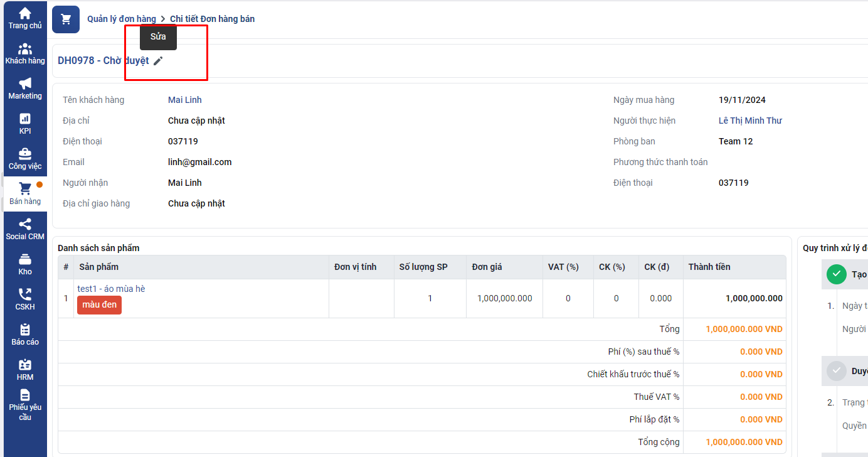Open Social CRM share icon
This screenshot has width=868, height=457.
(25, 229)
